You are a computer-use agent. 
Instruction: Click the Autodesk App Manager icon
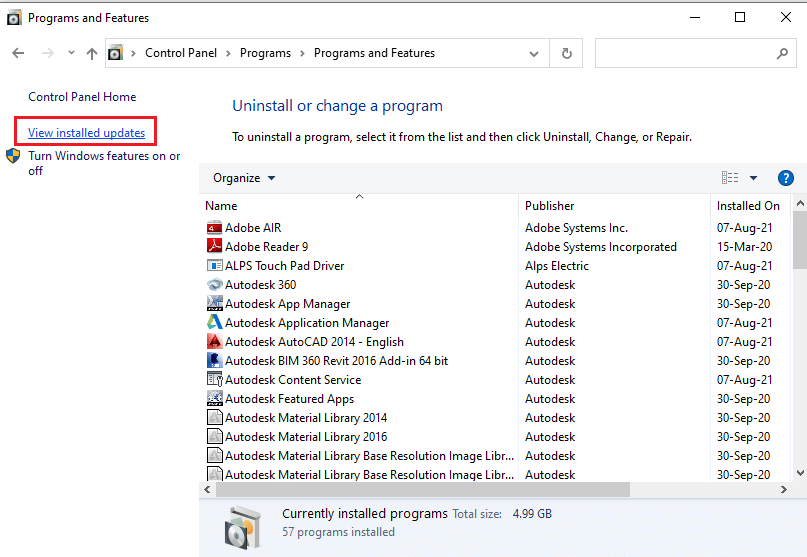coord(214,304)
